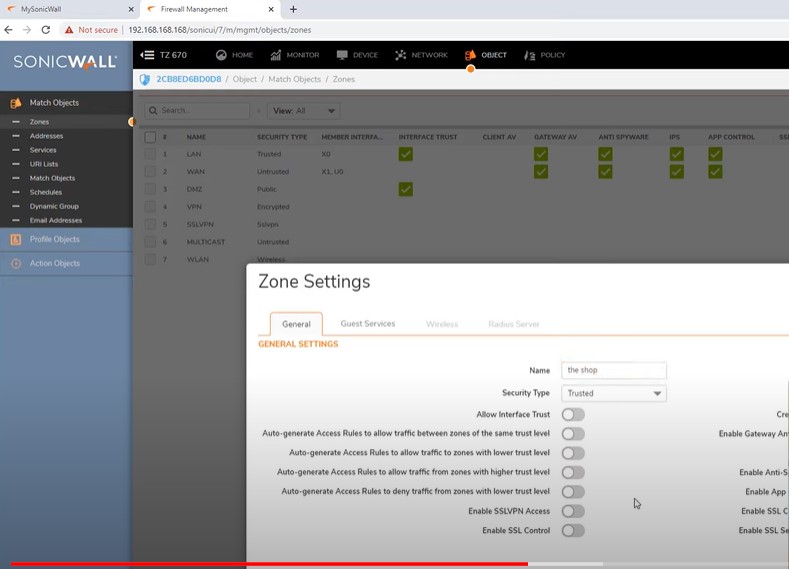Click the Home dashboard icon

pyautogui.click(x=221, y=55)
